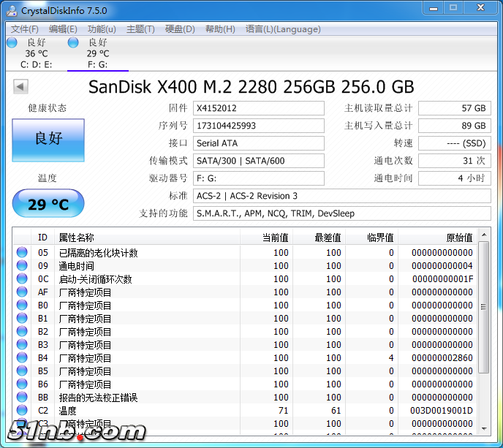Select the 报告的无法校正错误 row

click(x=246, y=398)
